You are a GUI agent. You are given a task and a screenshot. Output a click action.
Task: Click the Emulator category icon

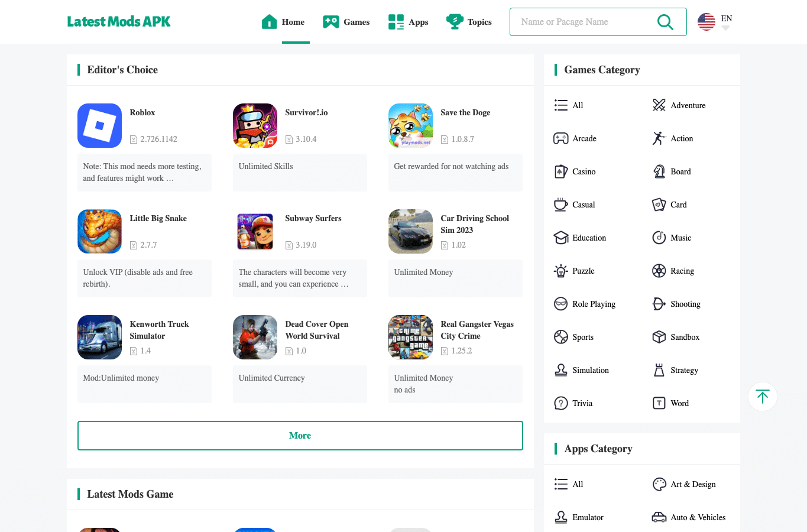[560, 517]
